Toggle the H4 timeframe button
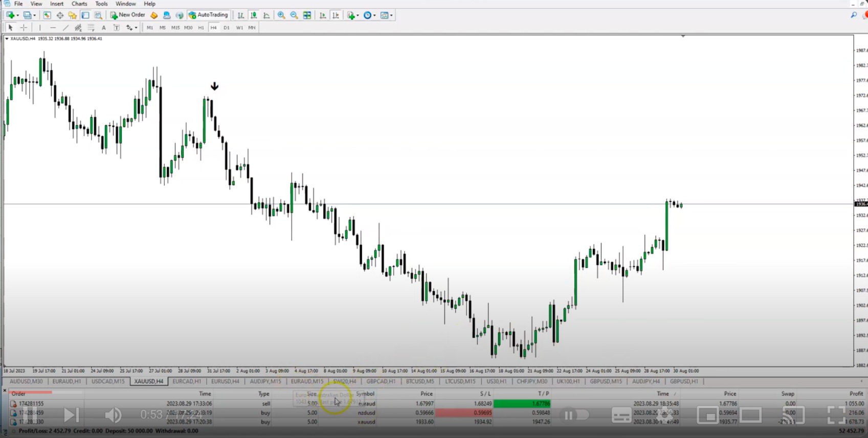The height and width of the screenshot is (438, 868). point(213,28)
